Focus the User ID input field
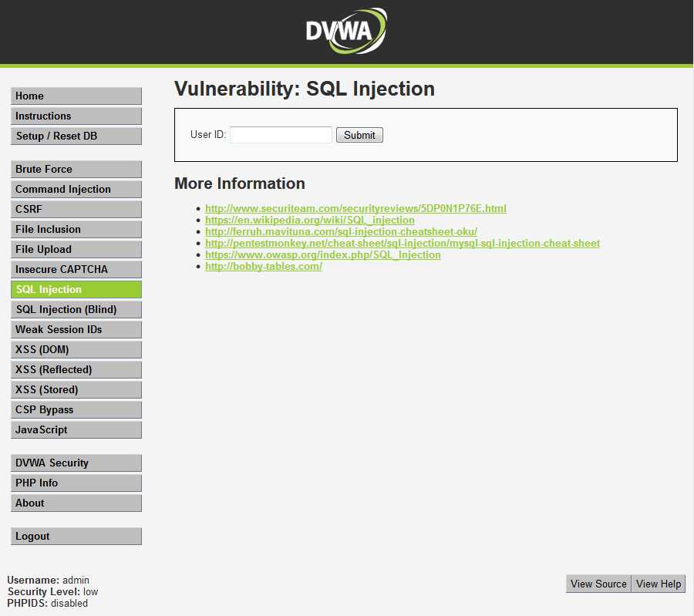Viewport: 694px width, 616px height. coord(281,135)
